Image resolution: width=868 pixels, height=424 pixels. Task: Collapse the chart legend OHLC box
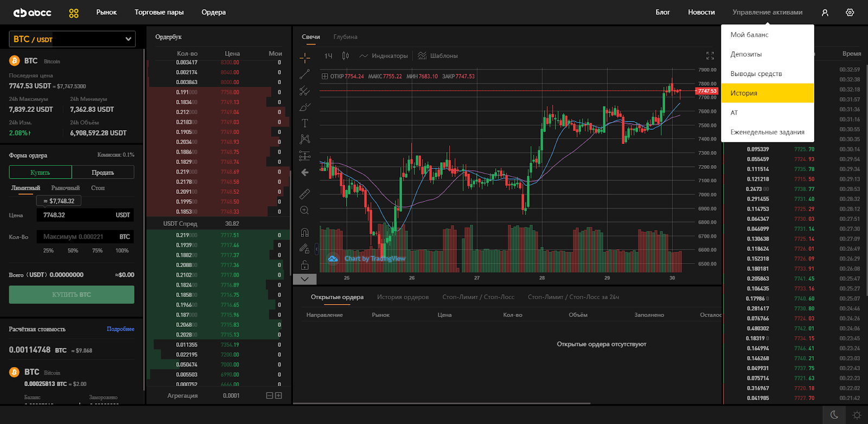point(325,77)
